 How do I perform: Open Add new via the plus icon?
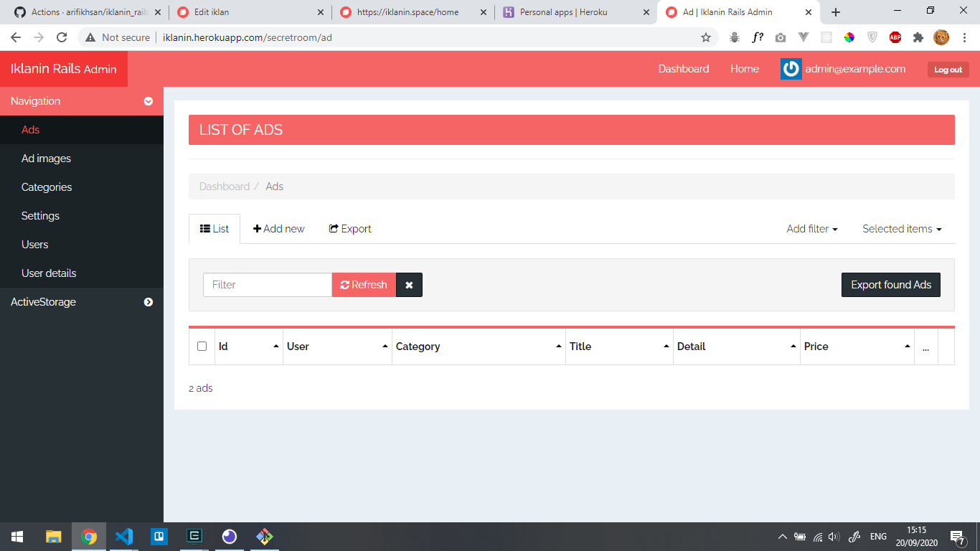pyautogui.click(x=257, y=228)
